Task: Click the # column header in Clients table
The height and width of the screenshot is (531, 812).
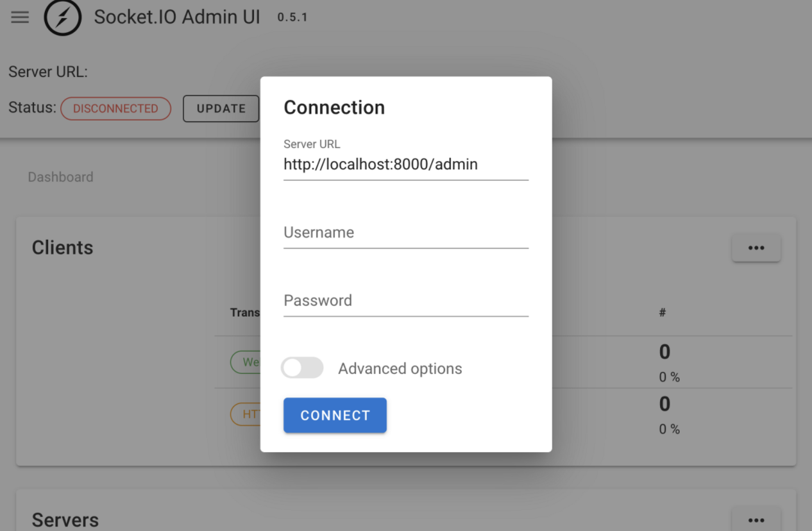Action: [663, 312]
